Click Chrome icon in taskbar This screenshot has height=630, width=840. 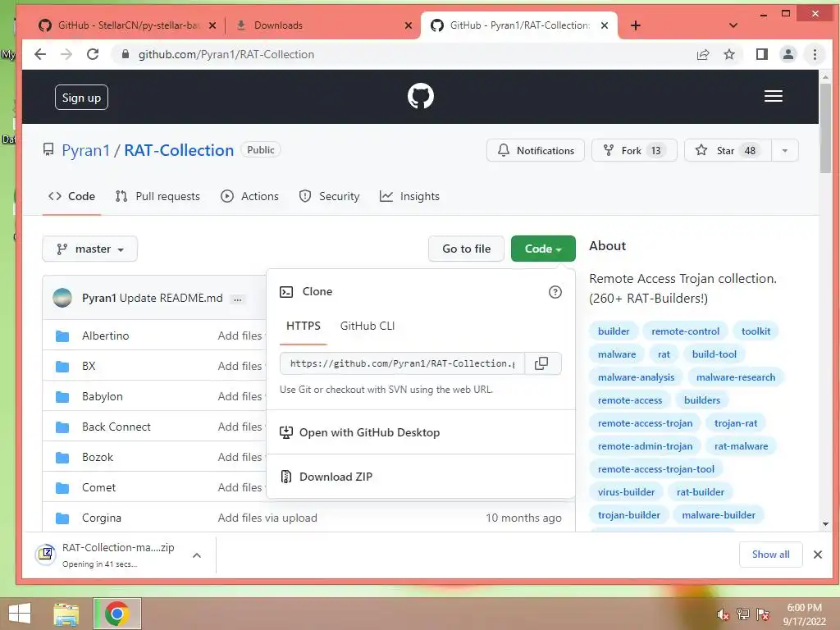pos(116,614)
